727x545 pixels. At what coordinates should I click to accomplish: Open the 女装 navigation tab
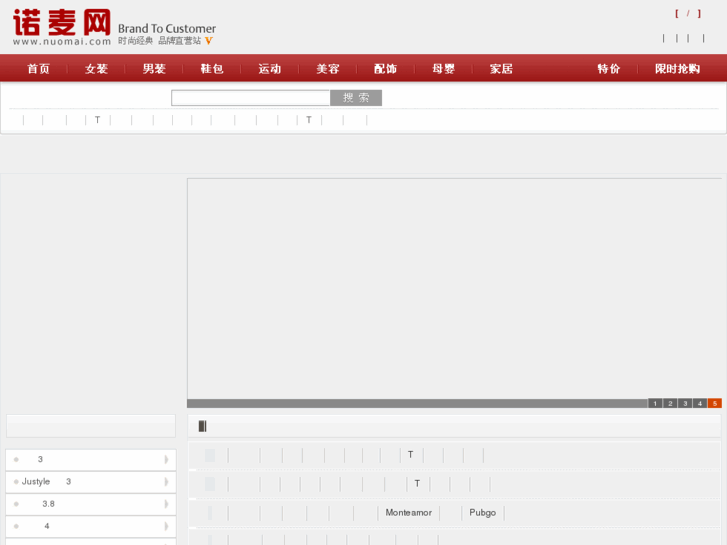tap(96, 69)
